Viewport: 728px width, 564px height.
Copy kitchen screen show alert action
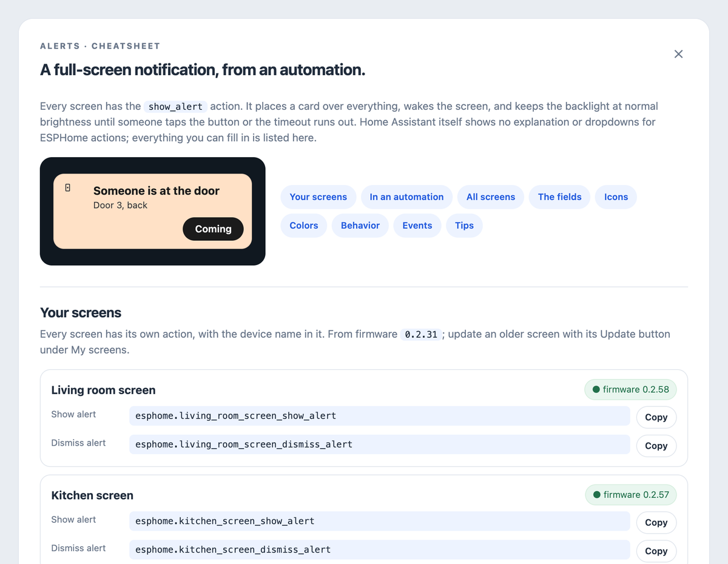[x=656, y=523]
